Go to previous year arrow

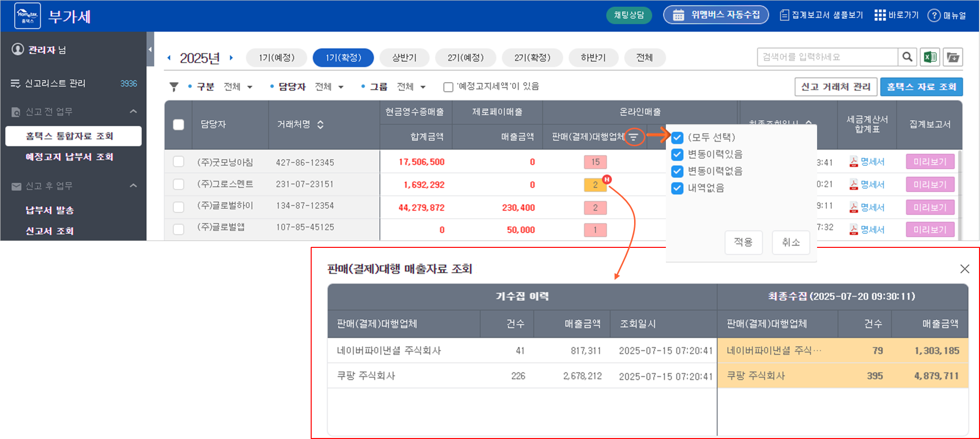click(x=169, y=58)
